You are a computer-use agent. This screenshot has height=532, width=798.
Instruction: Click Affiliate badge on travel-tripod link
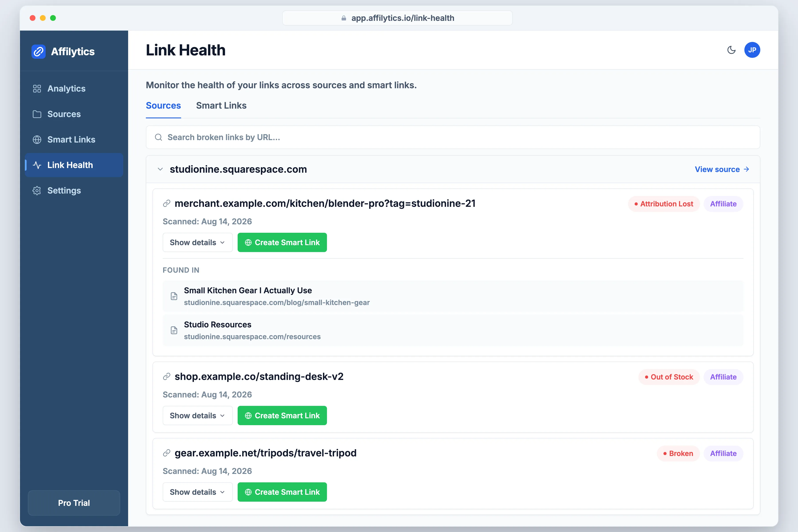tap(723, 453)
